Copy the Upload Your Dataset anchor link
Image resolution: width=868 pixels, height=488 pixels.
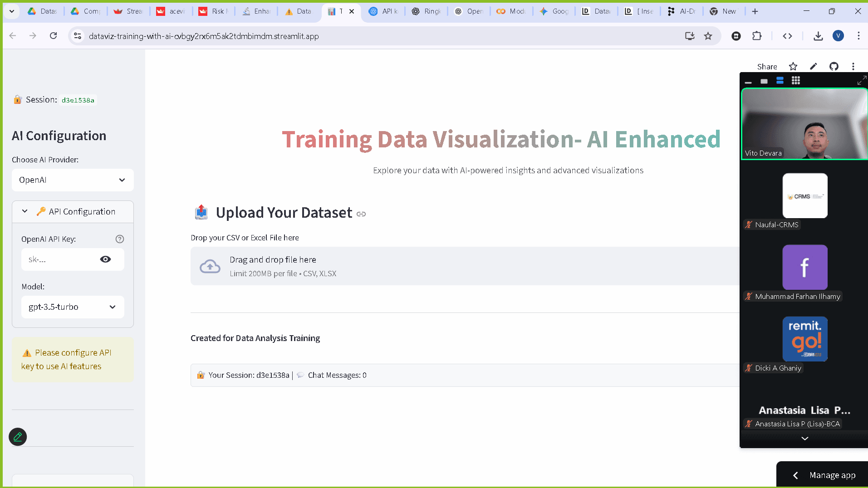pos(361,214)
